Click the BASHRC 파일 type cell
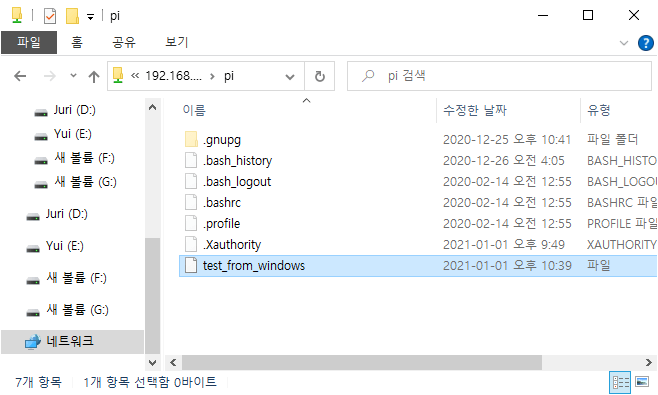 point(622,203)
